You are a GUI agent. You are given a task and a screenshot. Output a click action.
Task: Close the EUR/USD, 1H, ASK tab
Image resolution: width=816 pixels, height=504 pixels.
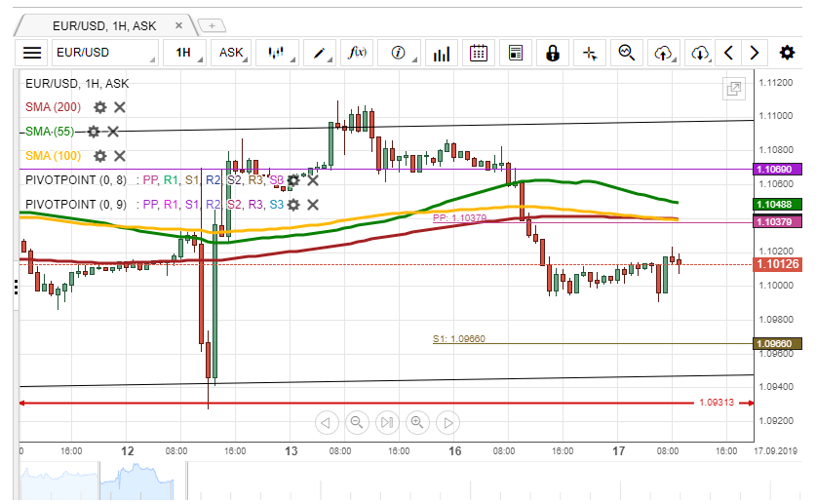click(x=179, y=25)
